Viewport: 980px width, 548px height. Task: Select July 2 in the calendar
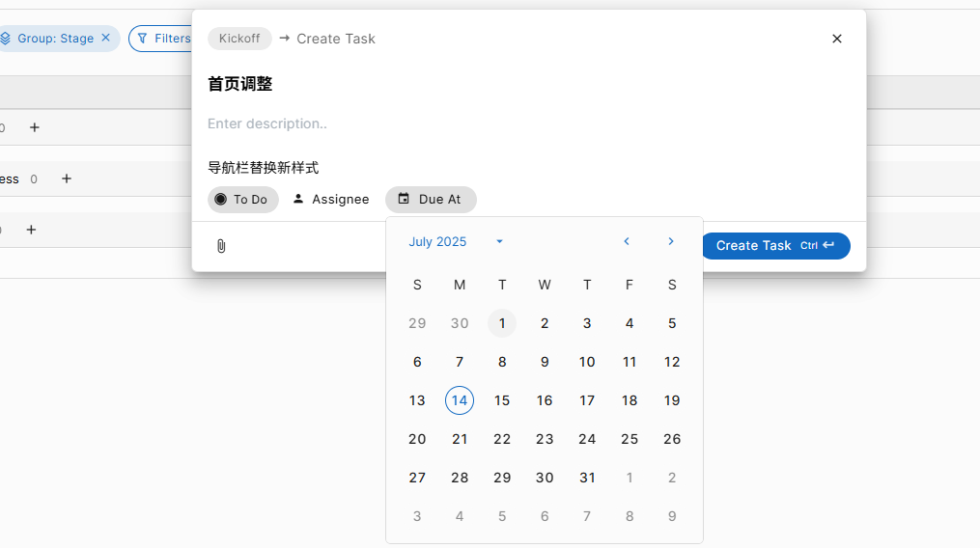(x=545, y=323)
